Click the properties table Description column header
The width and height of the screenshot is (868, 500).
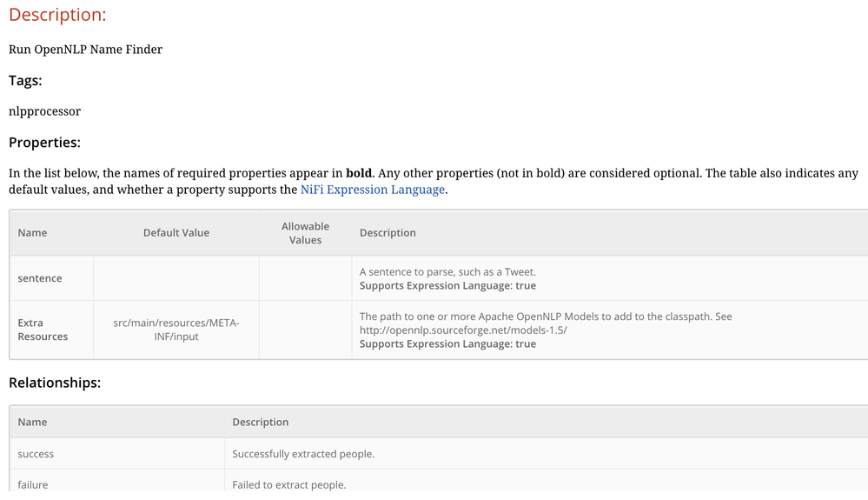[388, 232]
